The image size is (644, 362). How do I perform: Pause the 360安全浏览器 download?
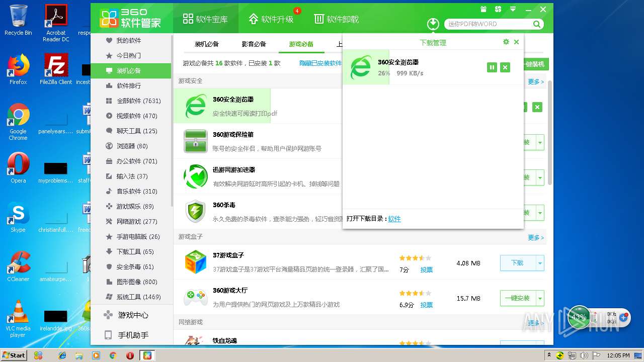pyautogui.click(x=492, y=67)
